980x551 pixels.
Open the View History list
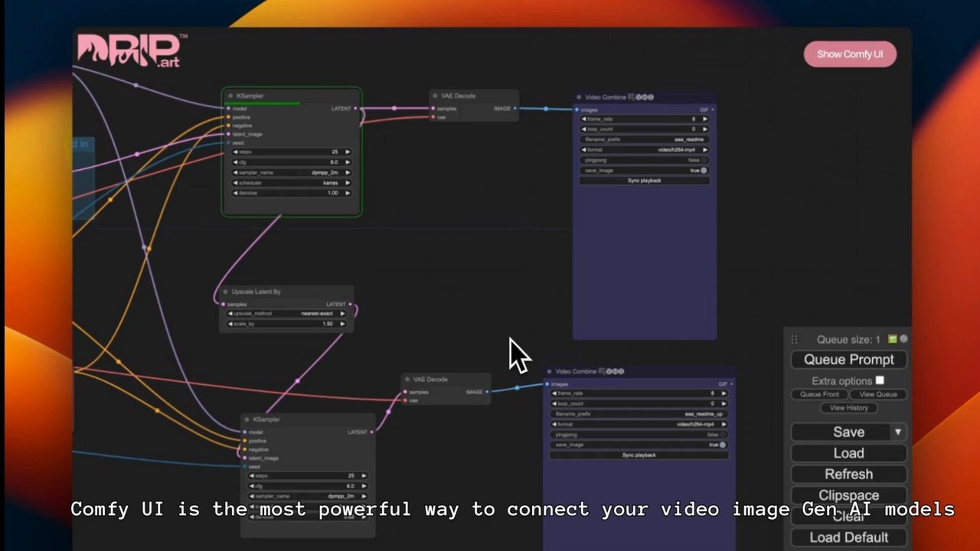click(848, 408)
